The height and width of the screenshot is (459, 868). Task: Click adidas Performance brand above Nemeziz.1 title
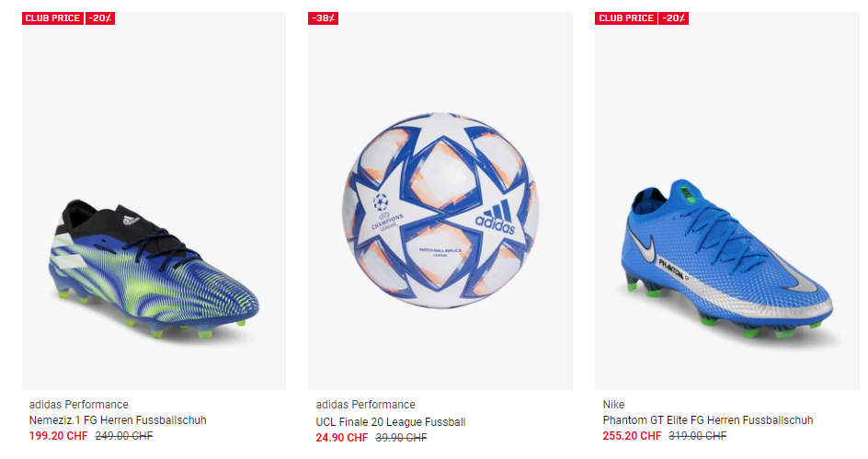point(79,405)
